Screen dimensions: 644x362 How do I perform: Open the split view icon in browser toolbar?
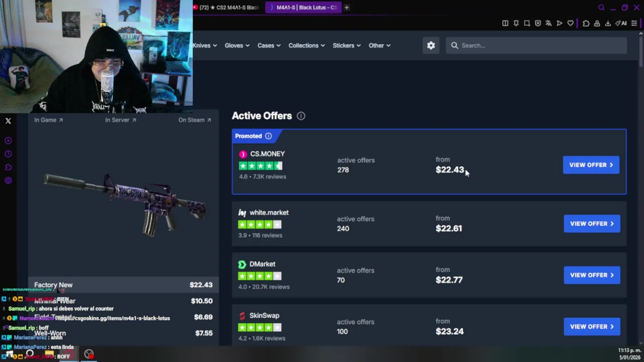[505, 23]
